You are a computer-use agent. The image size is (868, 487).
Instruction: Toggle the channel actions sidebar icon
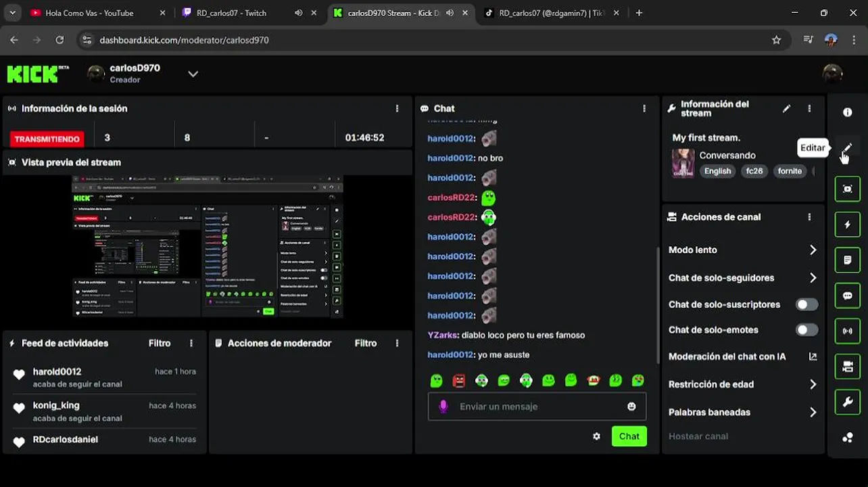847,367
